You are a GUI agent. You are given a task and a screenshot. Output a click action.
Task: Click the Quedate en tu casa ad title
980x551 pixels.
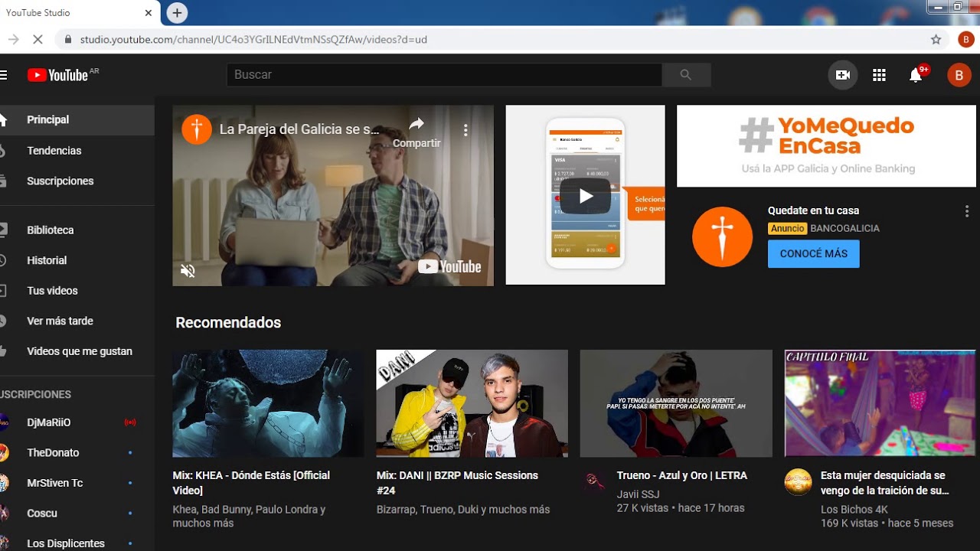(813, 210)
